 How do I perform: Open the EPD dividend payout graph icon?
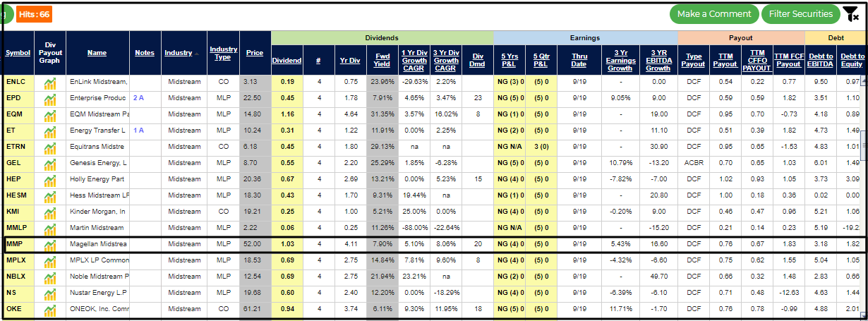click(50, 99)
